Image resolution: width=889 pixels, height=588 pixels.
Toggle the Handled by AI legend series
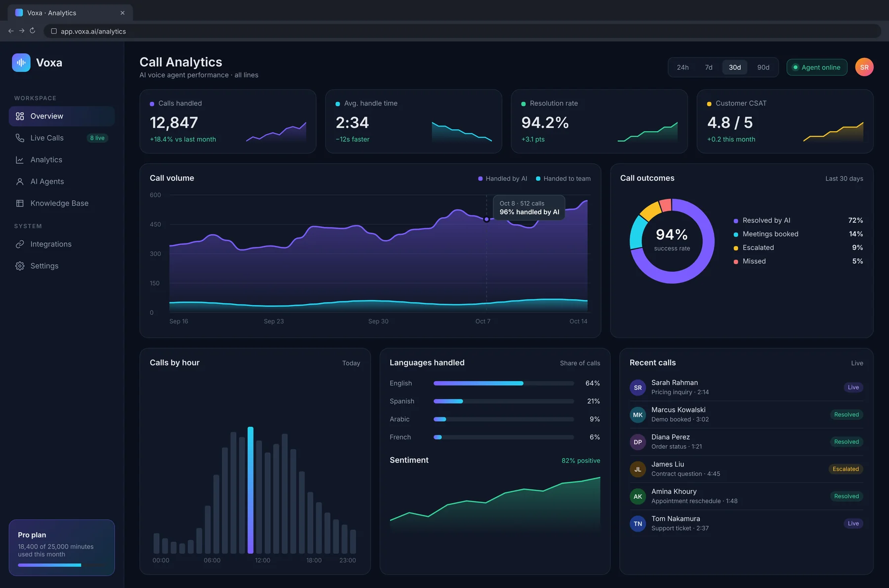502,179
